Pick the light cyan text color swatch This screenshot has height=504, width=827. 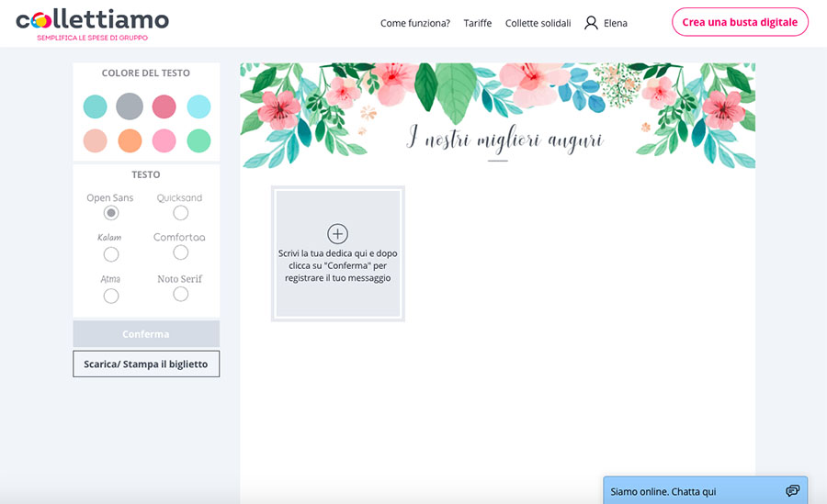click(x=198, y=106)
